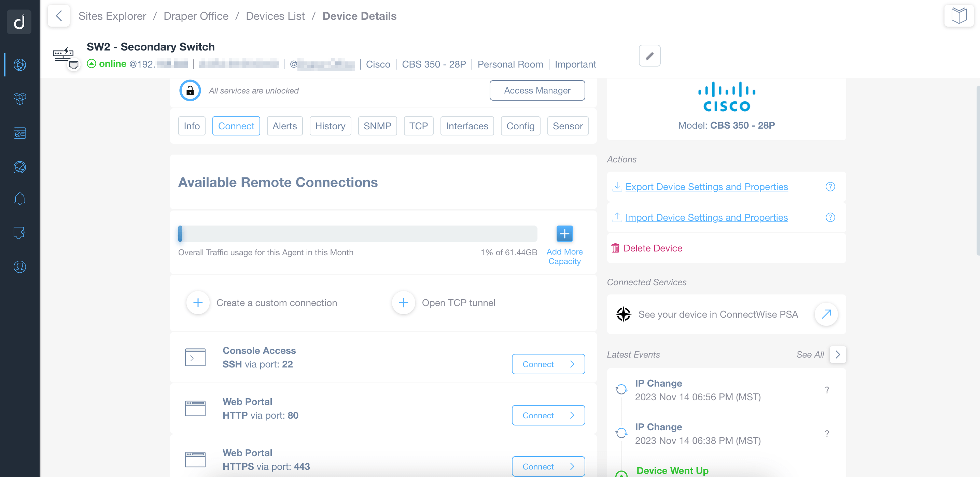
Task: Open question mark for 06:56 PM IP Change
Action: [827, 390]
